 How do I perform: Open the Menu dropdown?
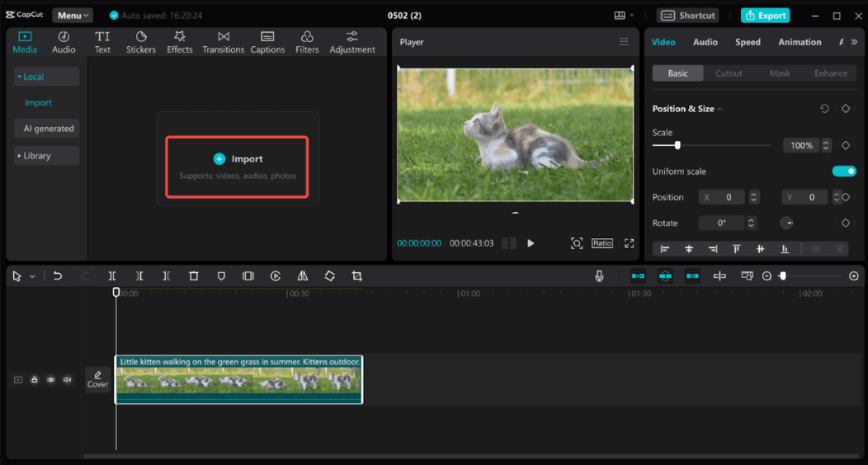click(73, 16)
